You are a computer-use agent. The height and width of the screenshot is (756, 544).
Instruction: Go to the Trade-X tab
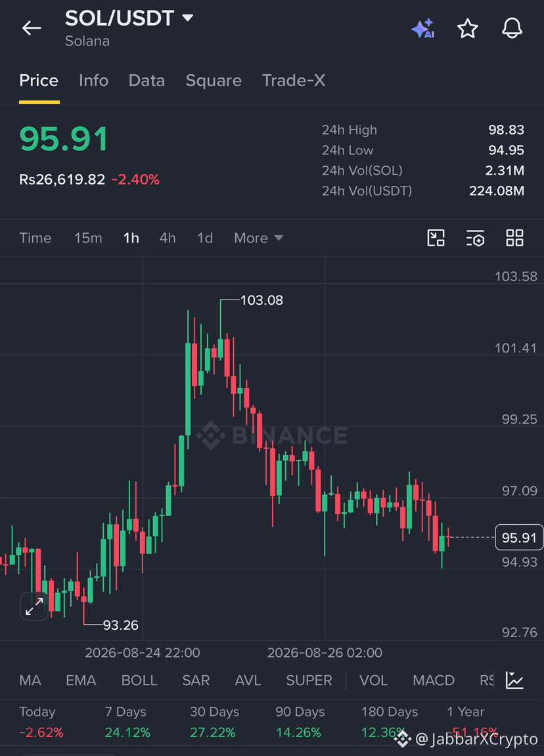[x=294, y=81]
